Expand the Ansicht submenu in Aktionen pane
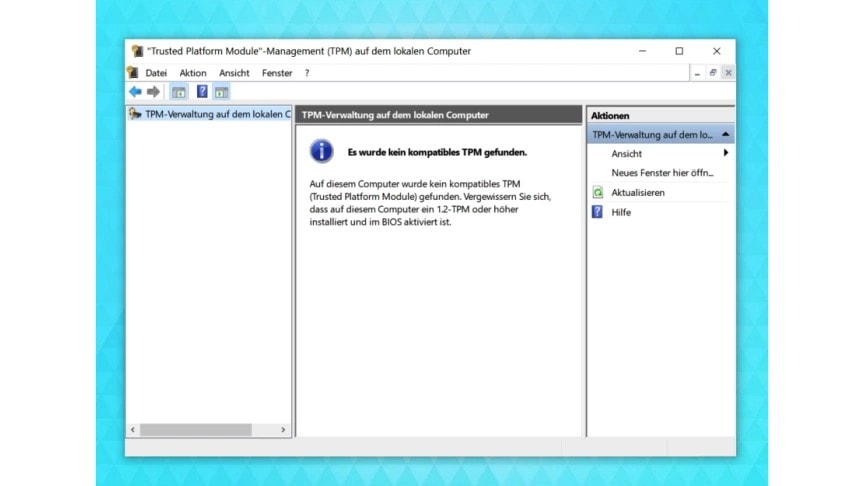Image resolution: width=864 pixels, height=486 pixels. tap(725, 153)
